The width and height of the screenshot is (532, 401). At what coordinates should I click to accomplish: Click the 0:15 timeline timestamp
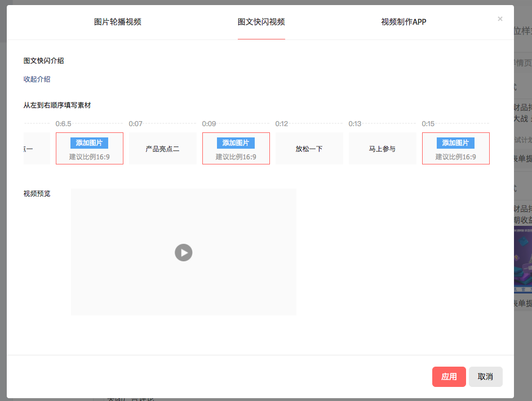click(x=428, y=124)
